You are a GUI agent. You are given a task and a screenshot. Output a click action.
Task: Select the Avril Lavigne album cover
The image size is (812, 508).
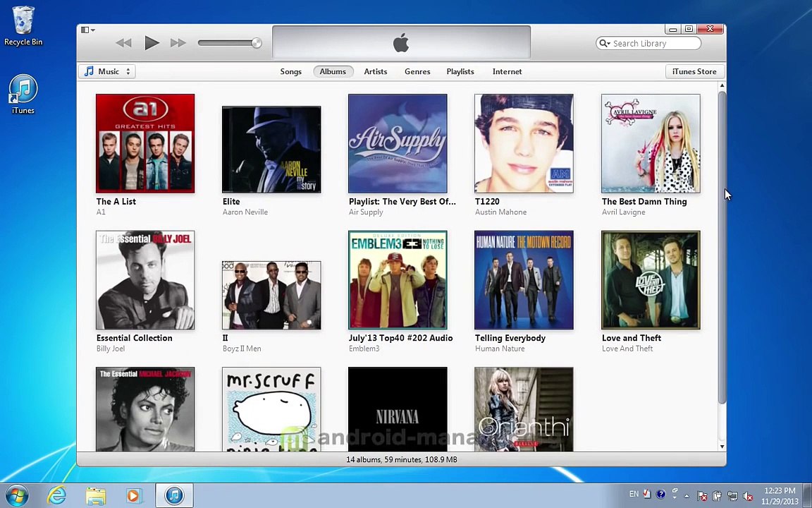651,144
